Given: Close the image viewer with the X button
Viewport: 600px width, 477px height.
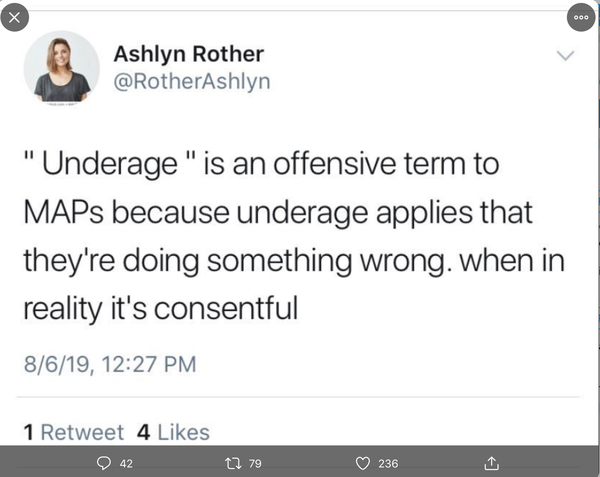Looking at the screenshot, I should 17,17.
